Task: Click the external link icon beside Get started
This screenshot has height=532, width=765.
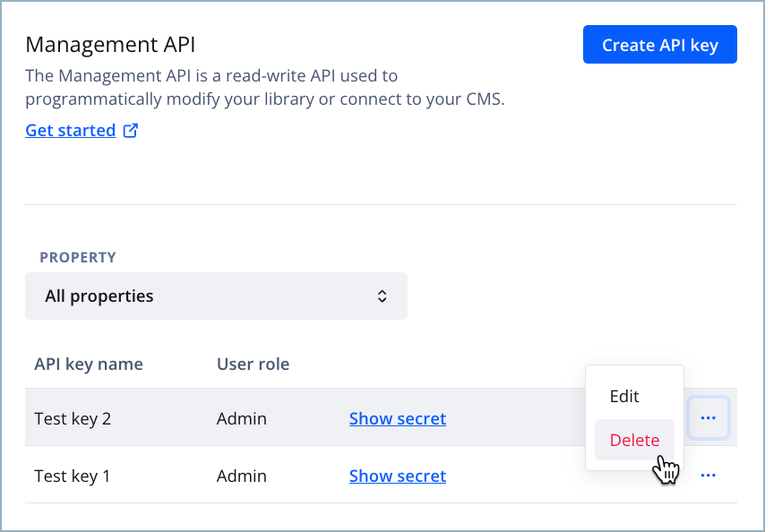Action: pyautogui.click(x=131, y=131)
